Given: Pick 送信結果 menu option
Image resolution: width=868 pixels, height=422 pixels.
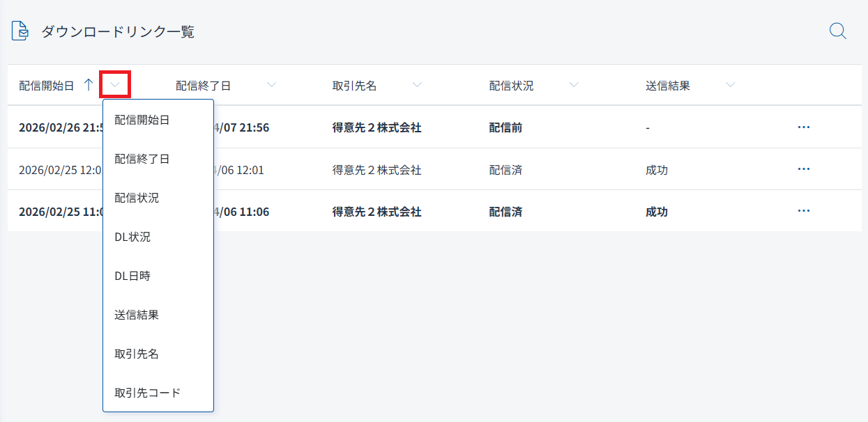Looking at the screenshot, I should click(137, 315).
